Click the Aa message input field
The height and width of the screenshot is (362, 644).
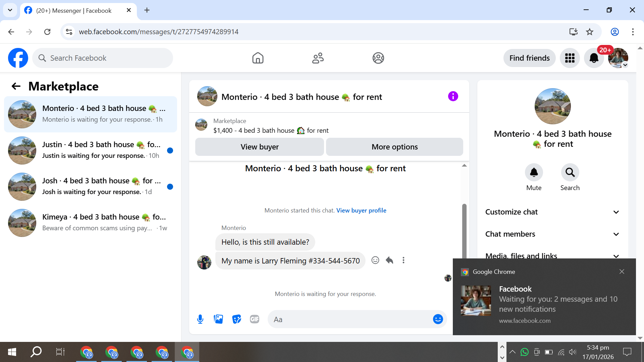(x=349, y=319)
